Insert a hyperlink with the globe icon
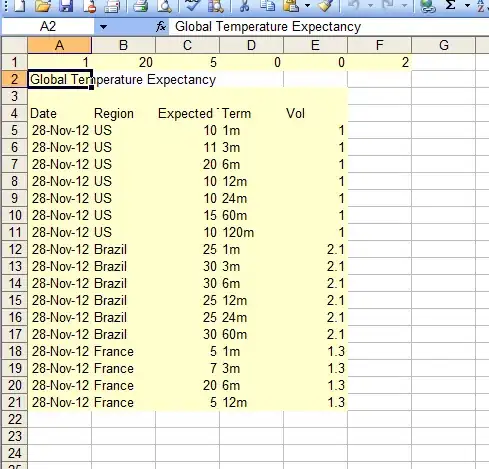The height and width of the screenshot is (469, 489). [428, 5]
